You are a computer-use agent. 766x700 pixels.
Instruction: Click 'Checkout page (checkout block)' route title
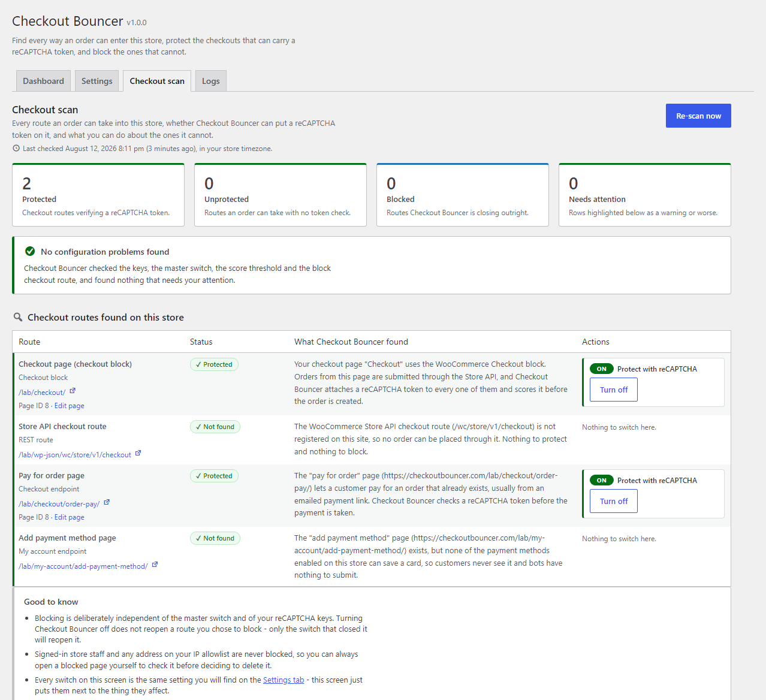click(75, 364)
